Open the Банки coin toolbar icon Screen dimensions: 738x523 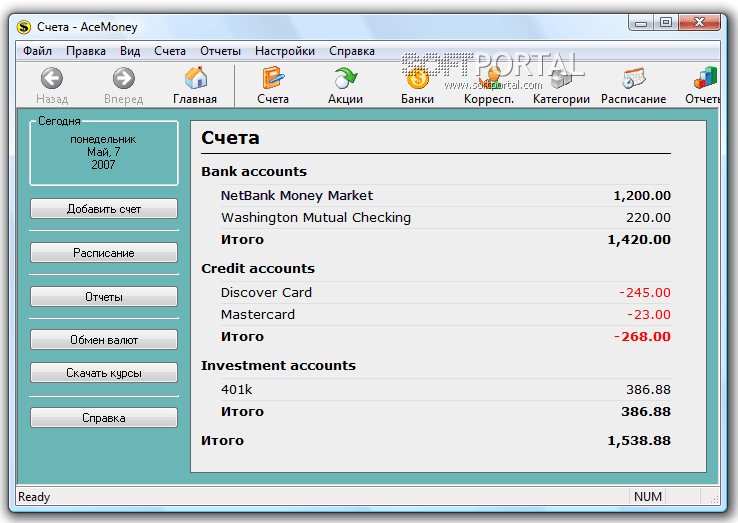coord(417,78)
